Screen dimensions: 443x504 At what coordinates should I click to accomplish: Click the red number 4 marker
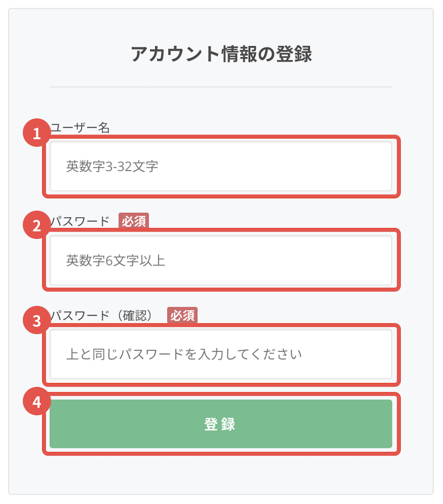[x=36, y=403]
